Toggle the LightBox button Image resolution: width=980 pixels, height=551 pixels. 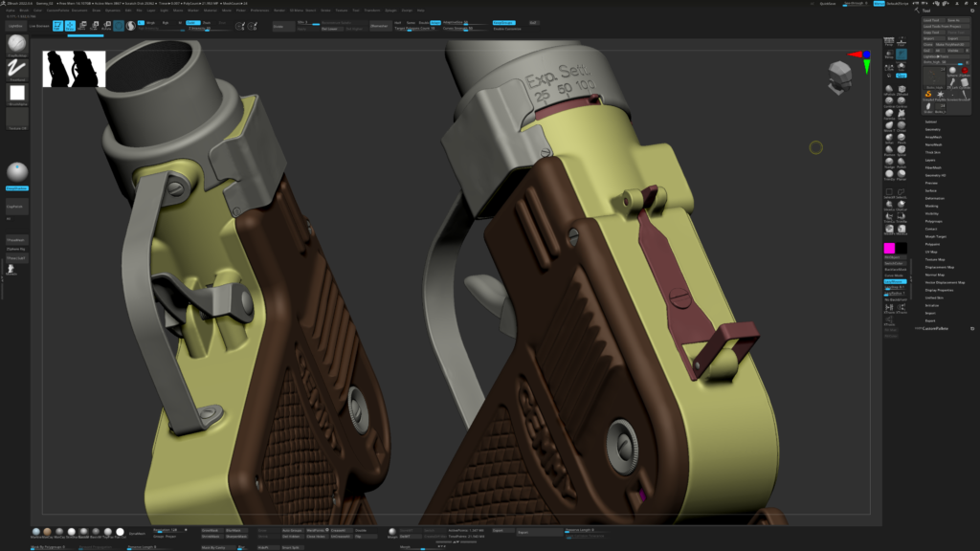[x=15, y=26]
